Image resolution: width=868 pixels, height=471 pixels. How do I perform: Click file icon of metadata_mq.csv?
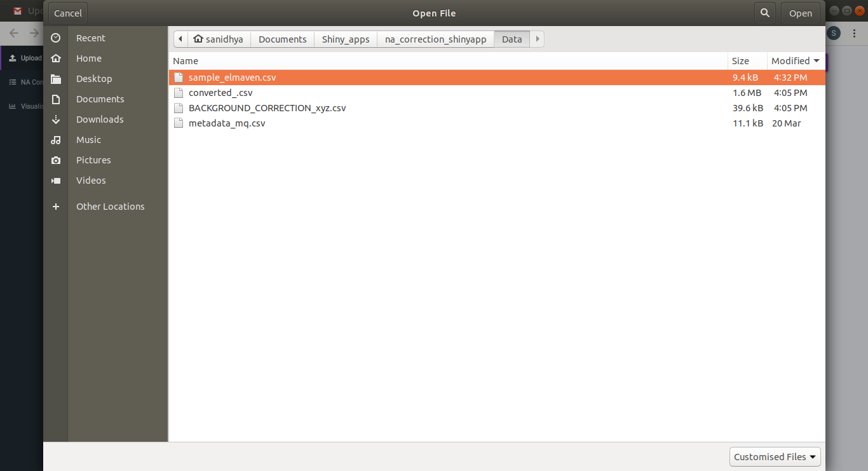pyautogui.click(x=179, y=123)
